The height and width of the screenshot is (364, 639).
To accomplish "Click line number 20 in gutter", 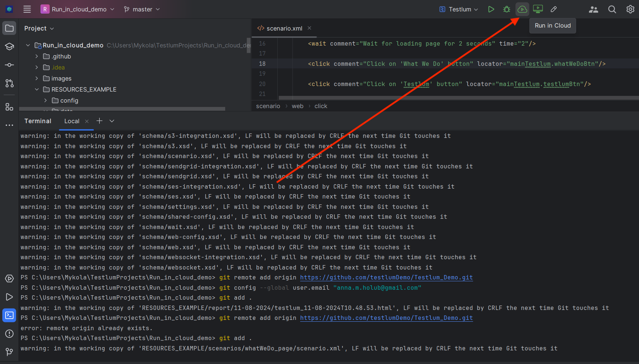I will tap(262, 84).
